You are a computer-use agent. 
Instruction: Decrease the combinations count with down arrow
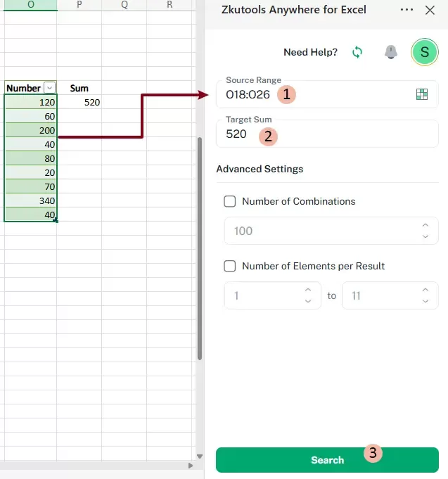[425, 236]
